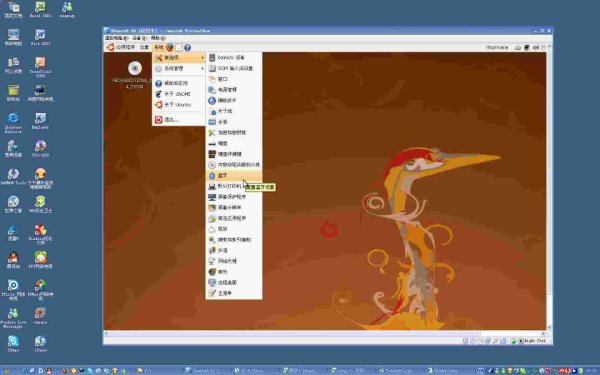
Task: Select 回收站 Recycle Bin desktop icon
Action: 13,93
